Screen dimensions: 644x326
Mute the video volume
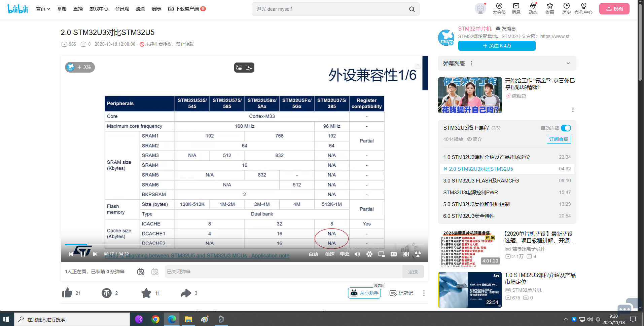(x=357, y=254)
